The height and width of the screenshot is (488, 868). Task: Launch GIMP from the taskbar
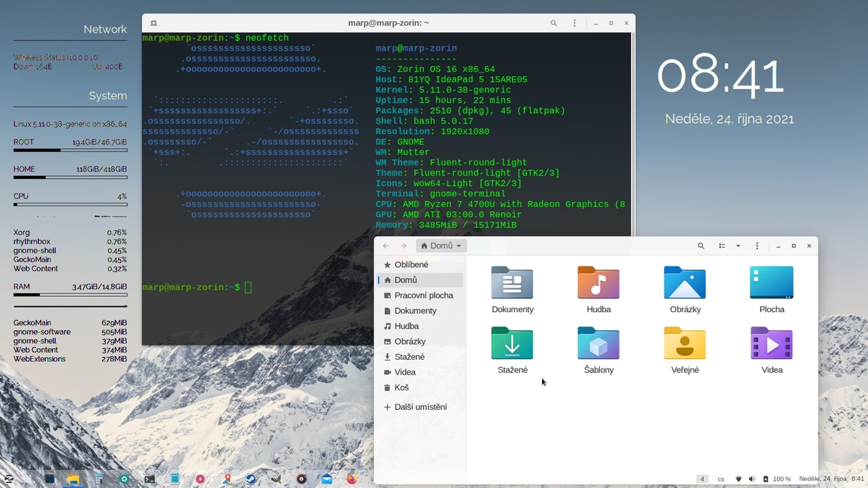click(x=276, y=479)
